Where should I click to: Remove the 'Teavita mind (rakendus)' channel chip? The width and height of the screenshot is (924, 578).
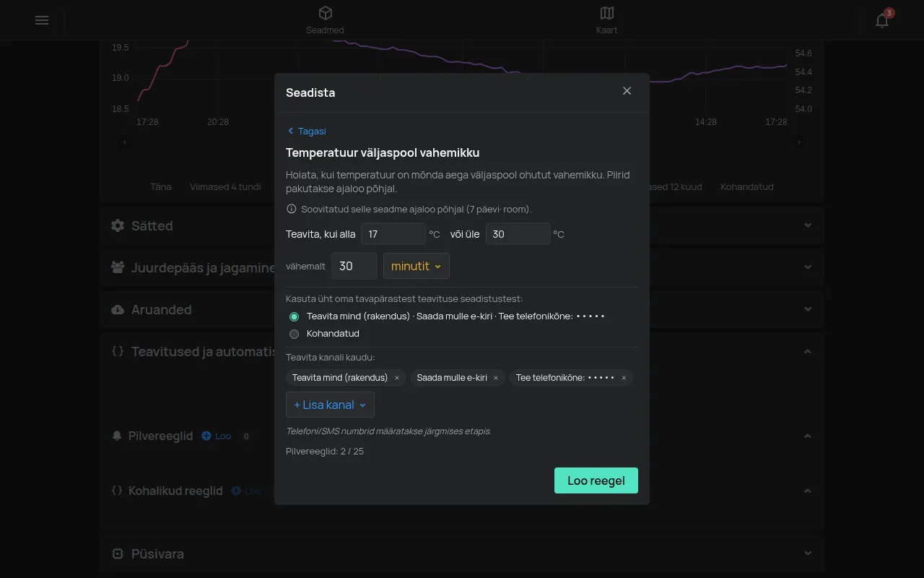[x=397, y=378]
